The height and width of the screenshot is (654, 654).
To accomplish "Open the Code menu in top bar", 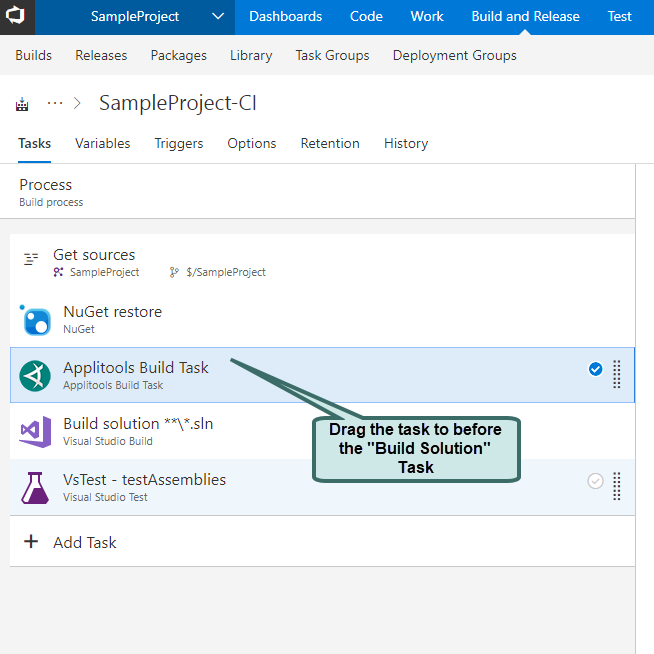I will [x=366, y=16].
